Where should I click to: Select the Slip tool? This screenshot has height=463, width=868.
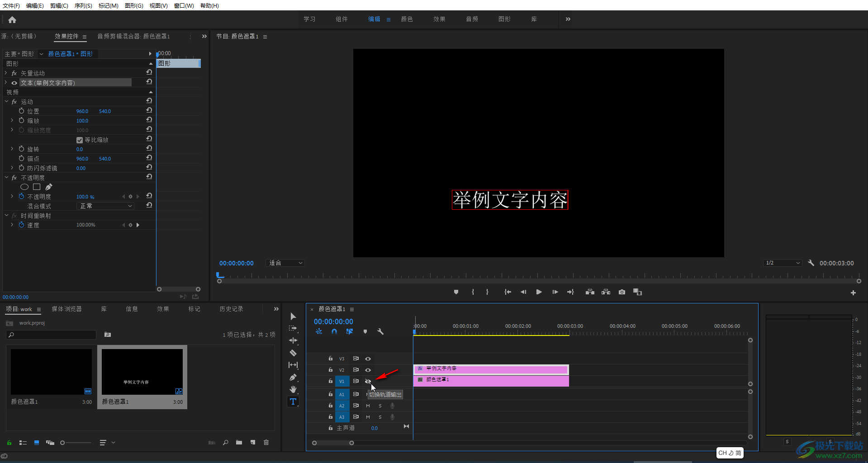[293, 365]
